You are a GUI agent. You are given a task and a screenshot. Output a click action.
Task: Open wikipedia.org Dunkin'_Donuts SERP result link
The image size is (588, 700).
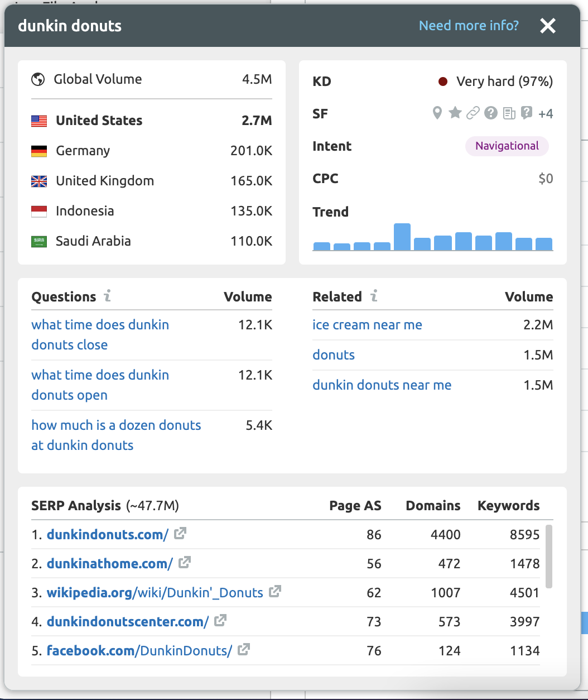[x=155, y=593]
